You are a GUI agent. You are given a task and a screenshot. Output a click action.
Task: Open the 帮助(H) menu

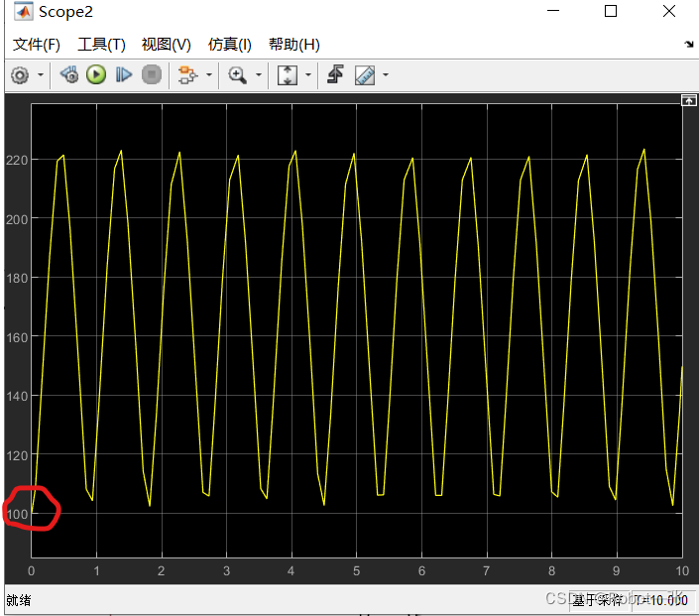pyautogui.click(x=294, y=45)
